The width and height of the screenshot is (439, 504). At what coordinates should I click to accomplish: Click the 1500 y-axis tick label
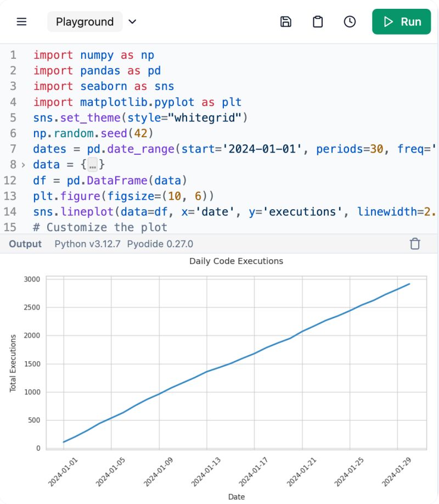pos(32,364)
